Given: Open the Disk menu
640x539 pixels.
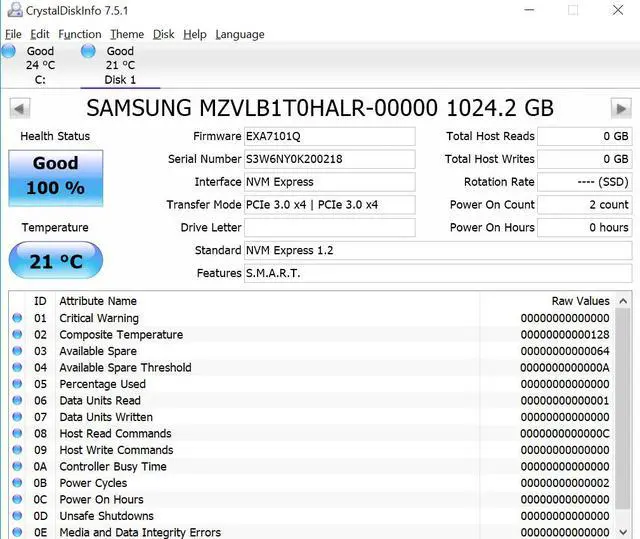Looking at the screenshot, I should (164, 34).
